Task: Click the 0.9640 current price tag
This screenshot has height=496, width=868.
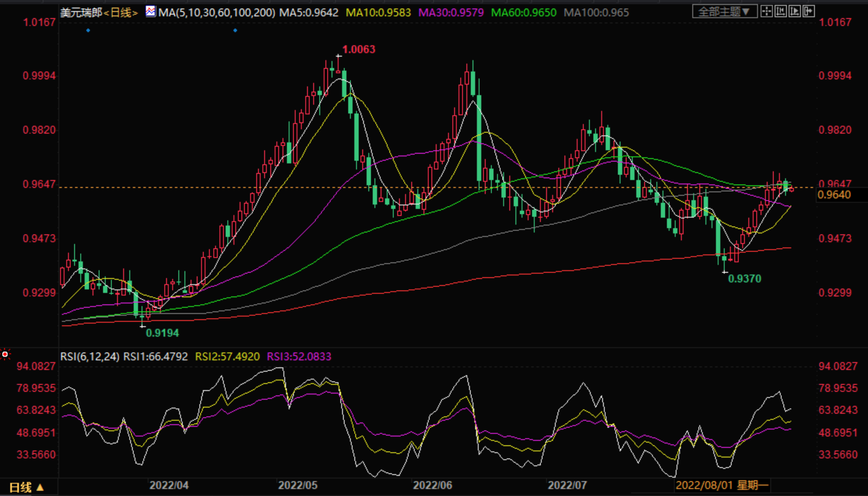Action: click(834, 195)
